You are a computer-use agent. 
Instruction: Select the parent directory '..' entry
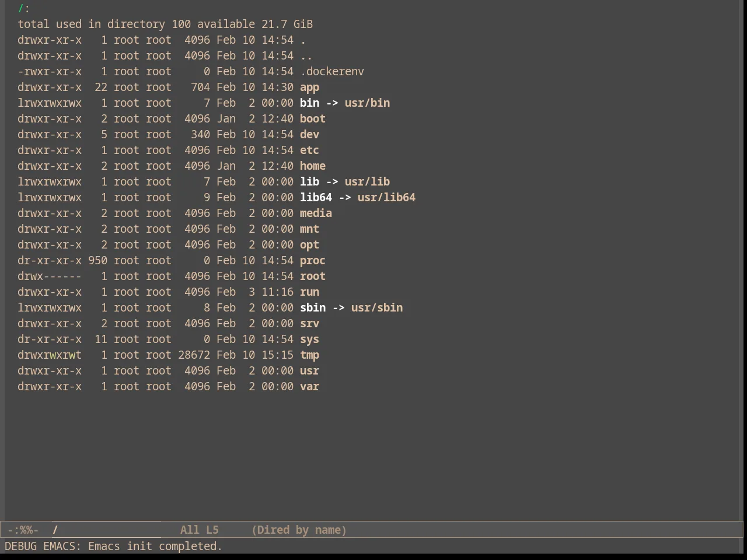306,56
